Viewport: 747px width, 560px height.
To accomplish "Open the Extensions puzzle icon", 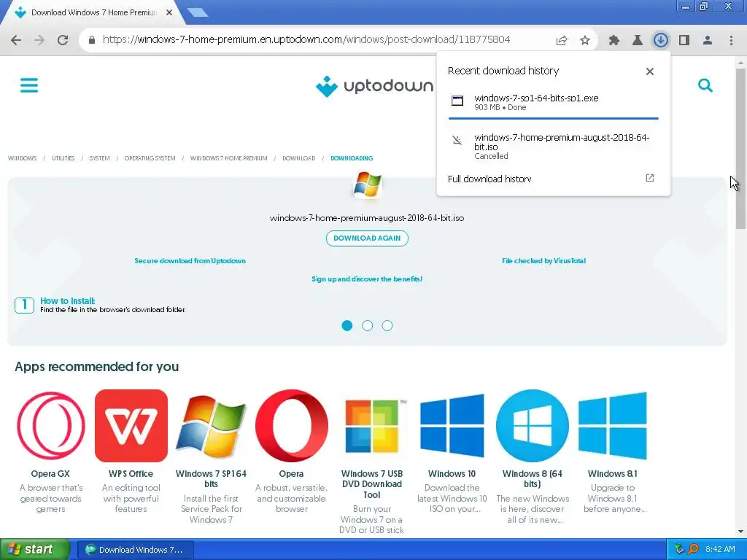I will point(614,40).
